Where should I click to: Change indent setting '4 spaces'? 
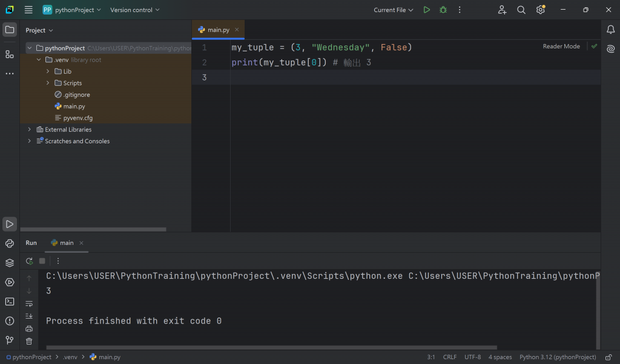(500, 357)
